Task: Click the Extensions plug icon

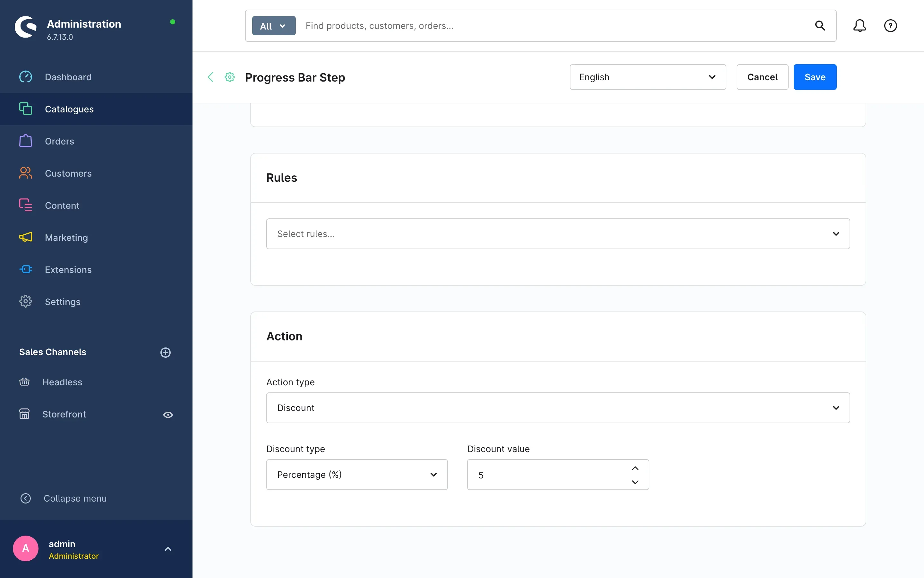Action: 26,269
